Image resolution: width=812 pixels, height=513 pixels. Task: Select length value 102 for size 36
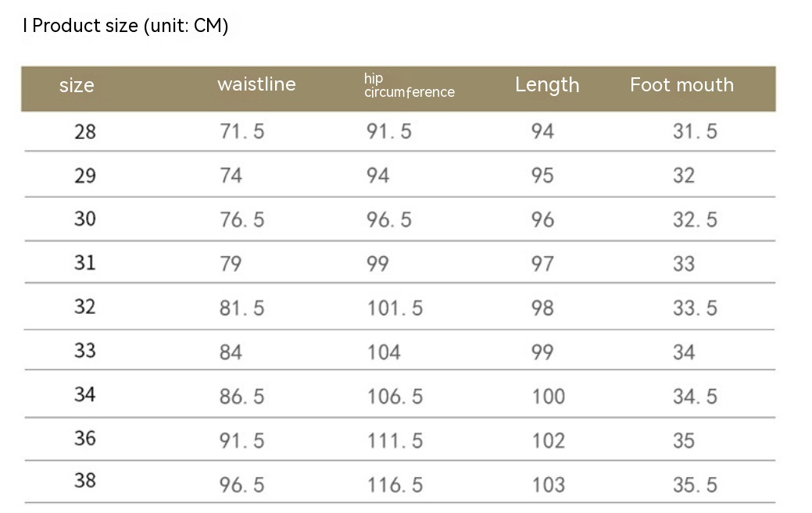coord(548,441)
